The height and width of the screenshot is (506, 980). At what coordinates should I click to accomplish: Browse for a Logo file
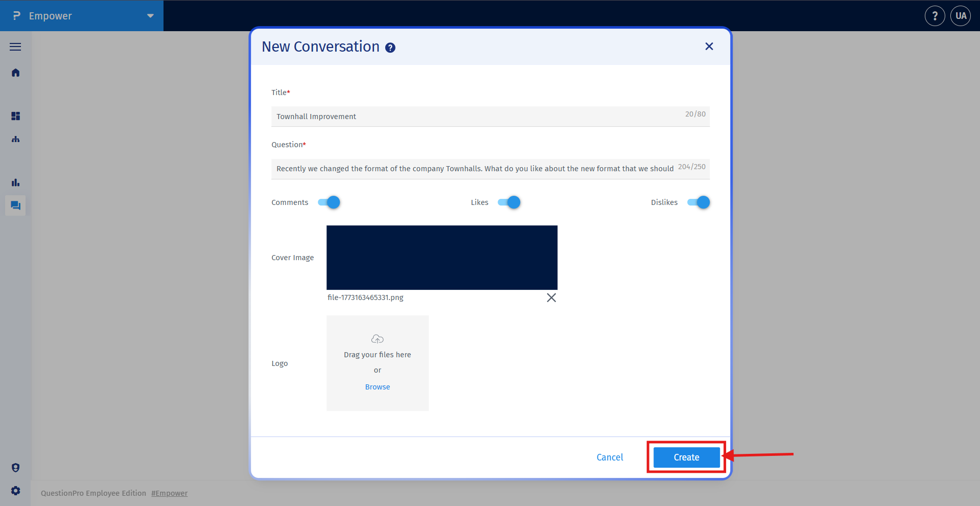[377, 386]
